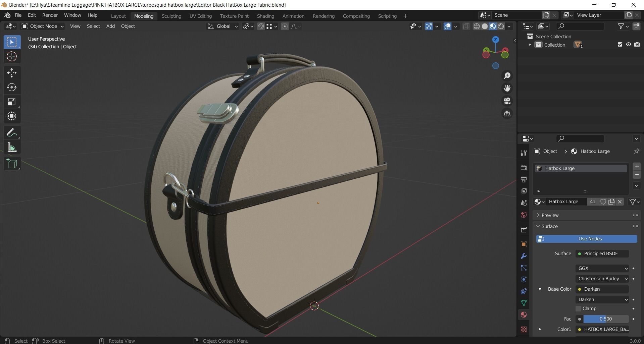
Task: Open the Physics properties tab
Action: click(x=524, y=279)
